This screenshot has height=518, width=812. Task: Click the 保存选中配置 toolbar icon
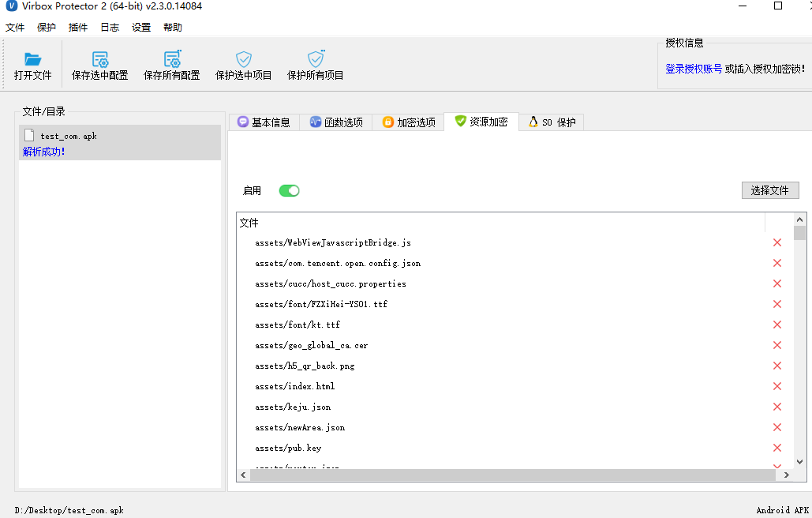[x=99, y=63]
